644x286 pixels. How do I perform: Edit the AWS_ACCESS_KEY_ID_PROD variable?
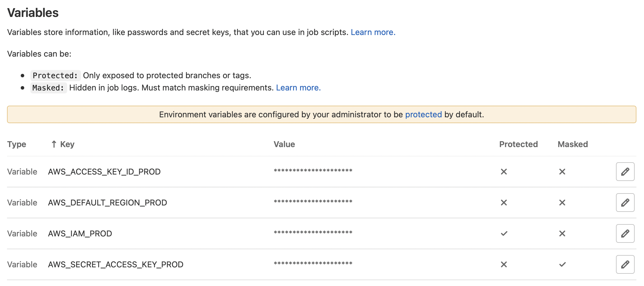(x=625, y=172)
